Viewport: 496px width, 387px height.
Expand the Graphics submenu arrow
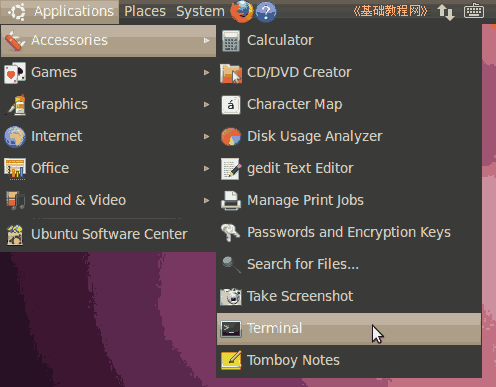pos(207,104)
